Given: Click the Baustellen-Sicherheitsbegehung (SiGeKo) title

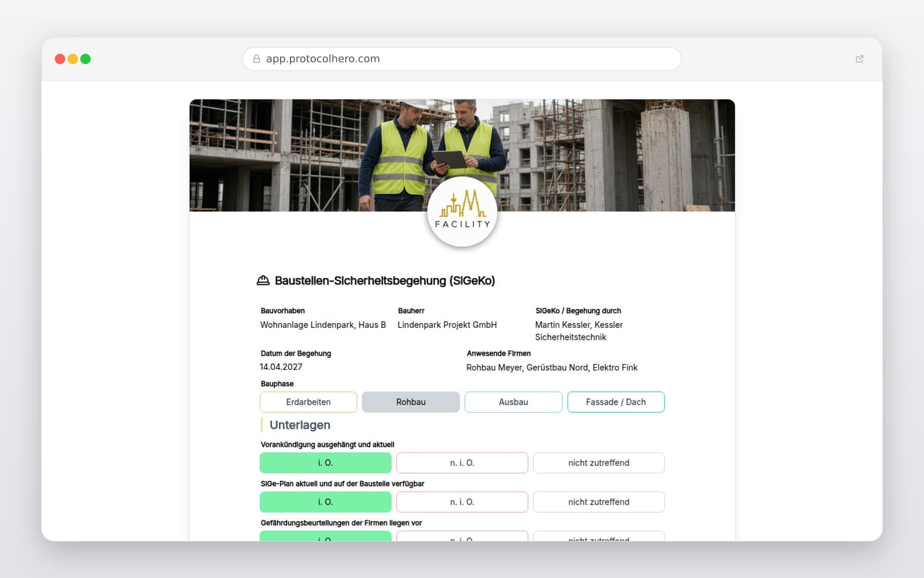Looking at the screenshot, I should pos(385,280).
